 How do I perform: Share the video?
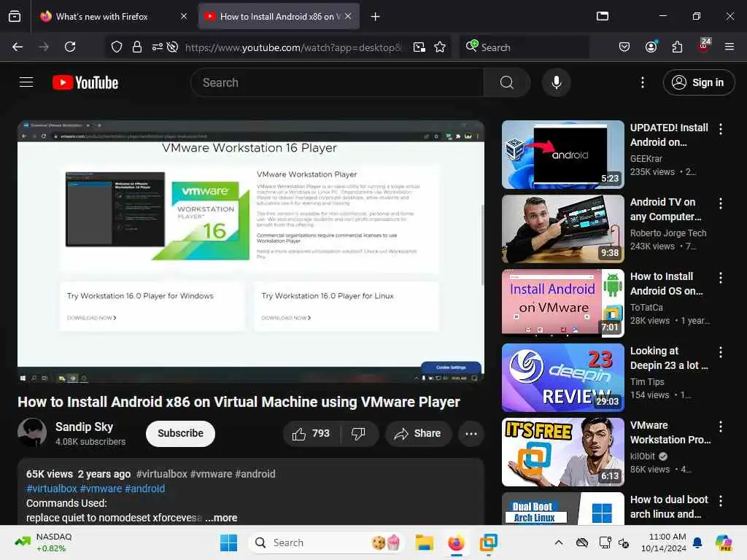click(x=418, y=433)
